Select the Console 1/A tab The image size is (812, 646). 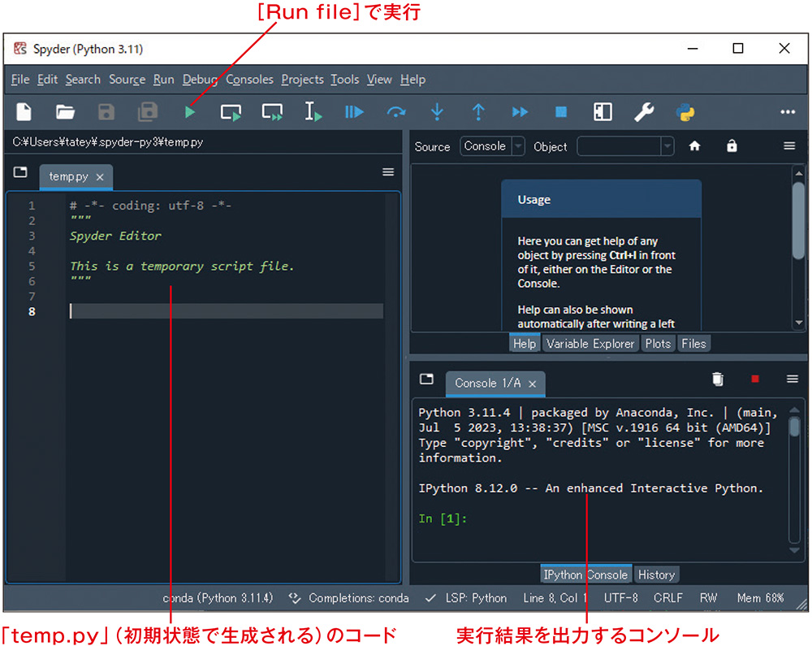click(x=488, y=384)
